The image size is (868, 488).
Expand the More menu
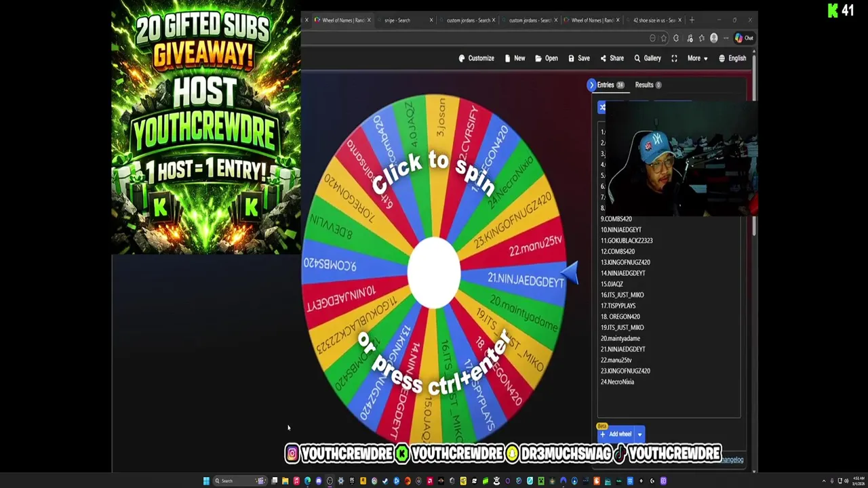point(697,58)
